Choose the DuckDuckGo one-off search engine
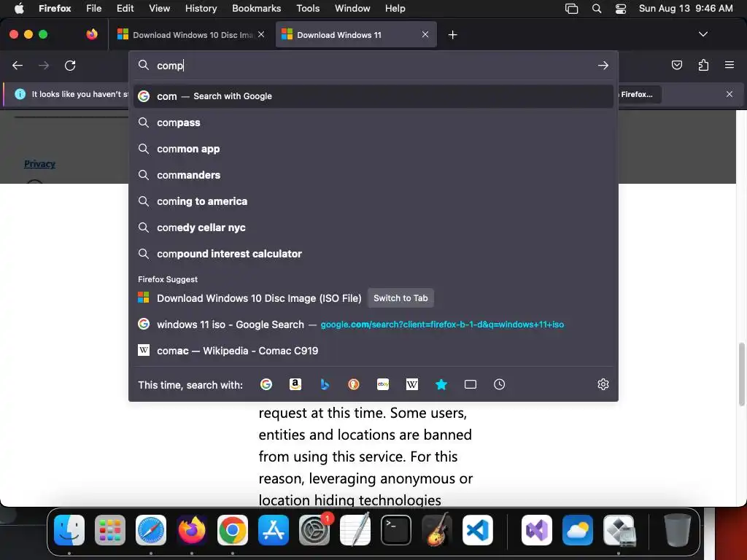 coord(354,384)
